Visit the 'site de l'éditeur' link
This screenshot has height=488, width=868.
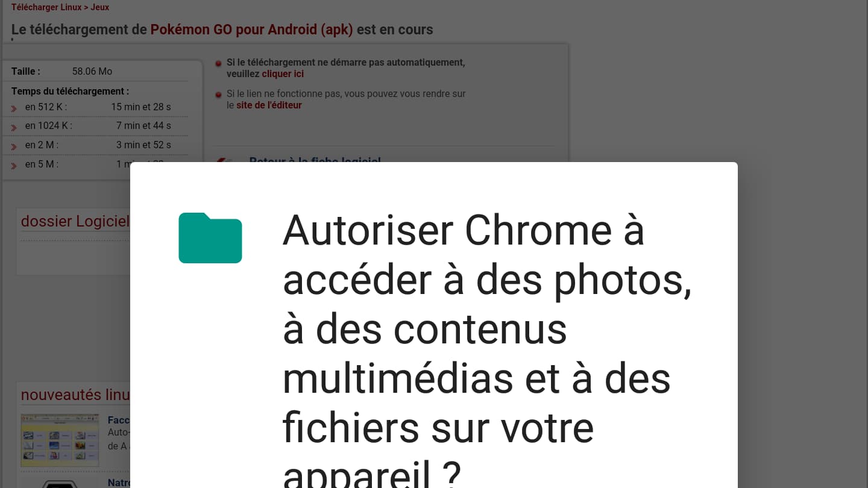click(x=269, y=105)
